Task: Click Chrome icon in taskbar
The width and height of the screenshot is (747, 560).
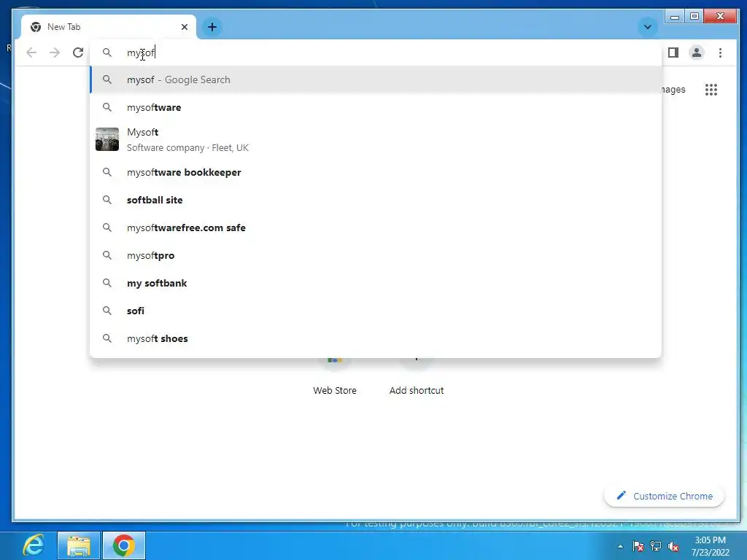Action: pyautogui.click(x=124, y=545)
